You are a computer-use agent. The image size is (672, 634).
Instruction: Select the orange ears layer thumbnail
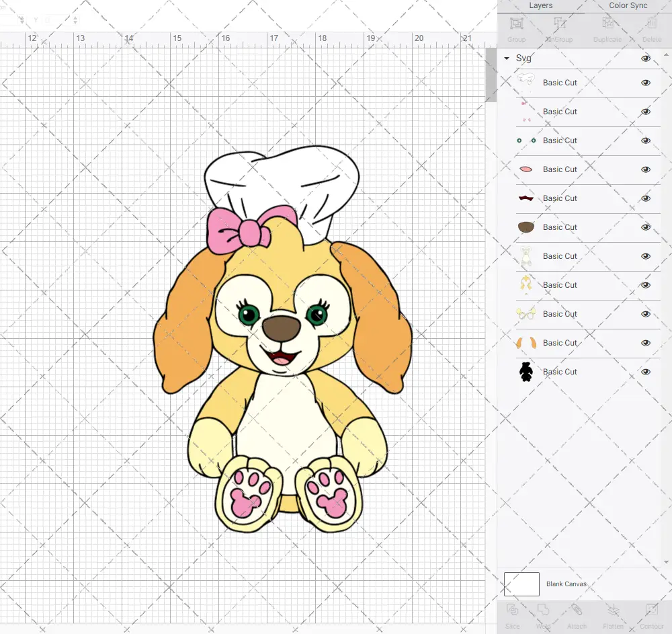point(526,343)
